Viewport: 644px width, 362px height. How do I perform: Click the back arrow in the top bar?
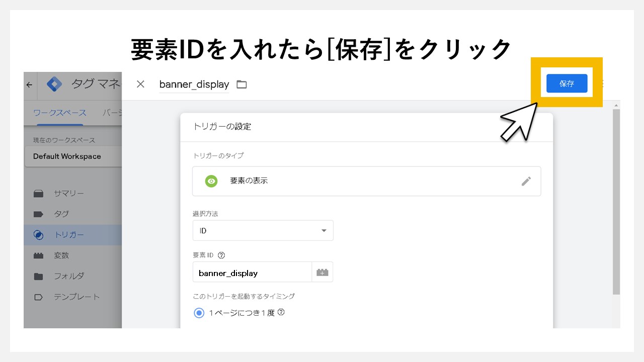tap(29, 85)
